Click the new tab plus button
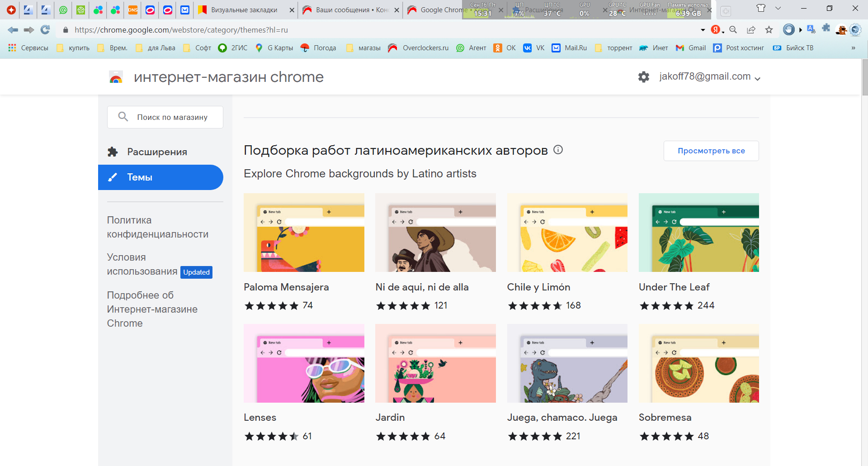 [726, 11]
